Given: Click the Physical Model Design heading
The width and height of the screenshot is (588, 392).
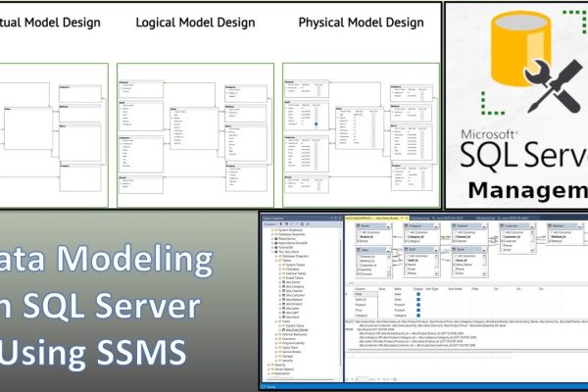Looking at the screenshot, I should click(355, 21).
